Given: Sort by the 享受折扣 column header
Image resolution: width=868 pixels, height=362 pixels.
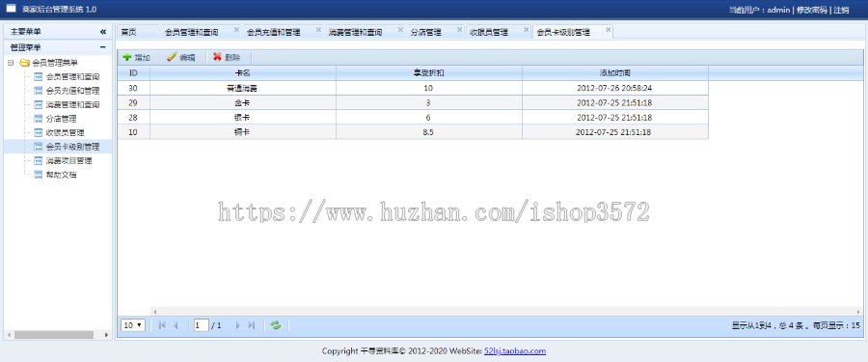Looking at the screenshot, I should pyautogui.click(x=429, y=72).
